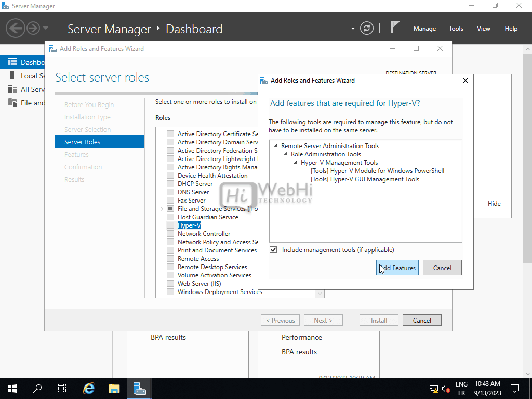Toggle Include management tools checkbox
This screenshot has height=399, width=532.
[x=273, y=250]
